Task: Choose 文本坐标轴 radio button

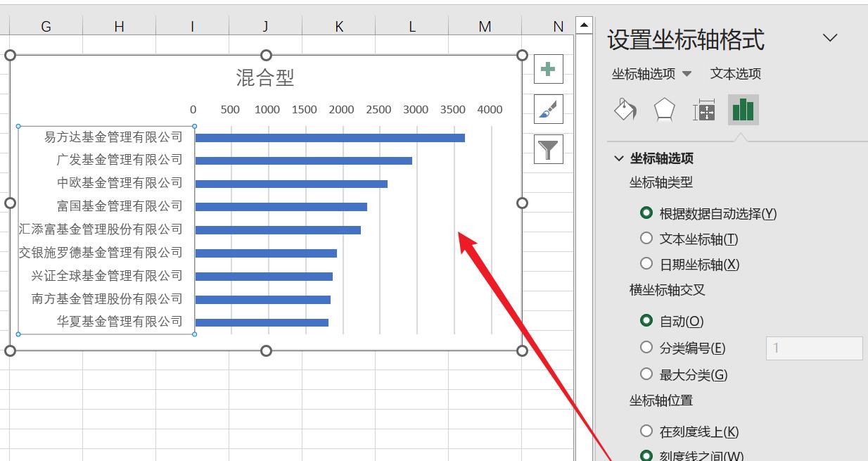Action: (x=646, y=238)
